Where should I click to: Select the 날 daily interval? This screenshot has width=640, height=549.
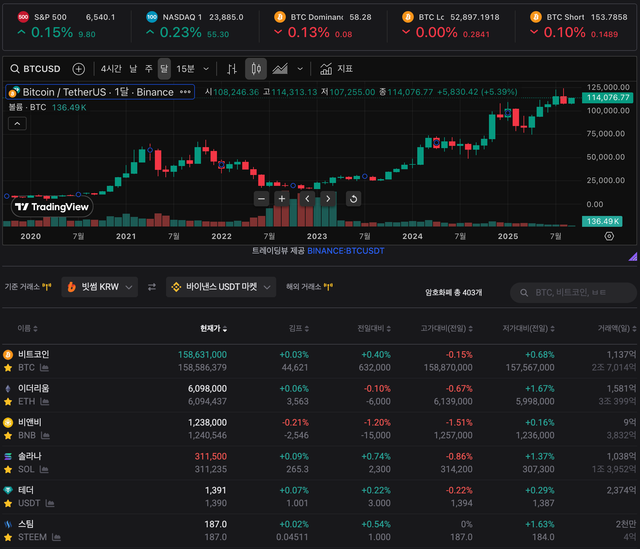pos(133,69)
